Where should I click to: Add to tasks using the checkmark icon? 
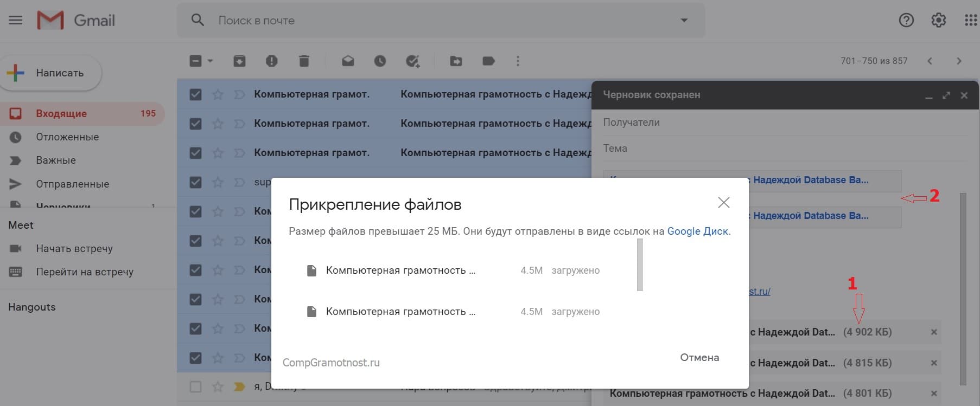coord(413,61)
